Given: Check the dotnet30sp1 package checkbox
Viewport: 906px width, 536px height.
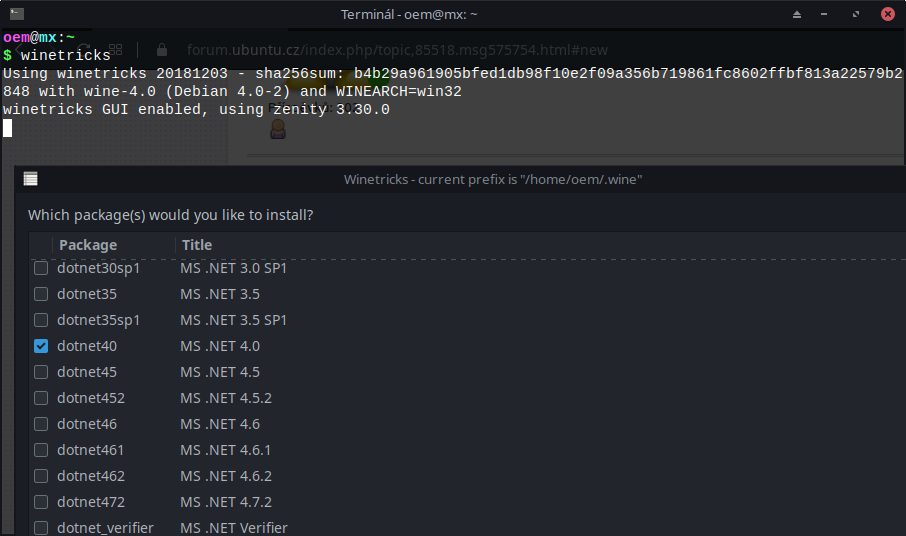Looking at the screenshot, I should click(41, 268).
